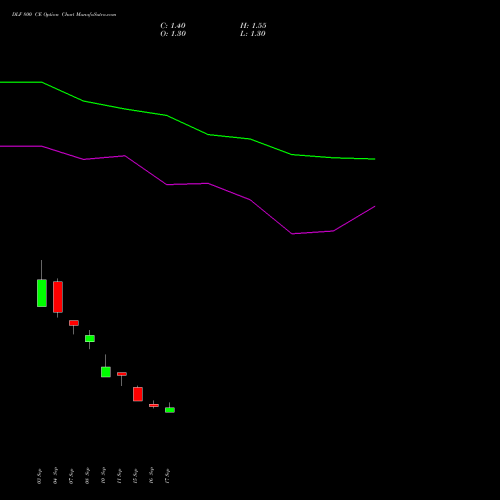
Task: Click the '08 Sep' date axis label
Action: (87, 476)
